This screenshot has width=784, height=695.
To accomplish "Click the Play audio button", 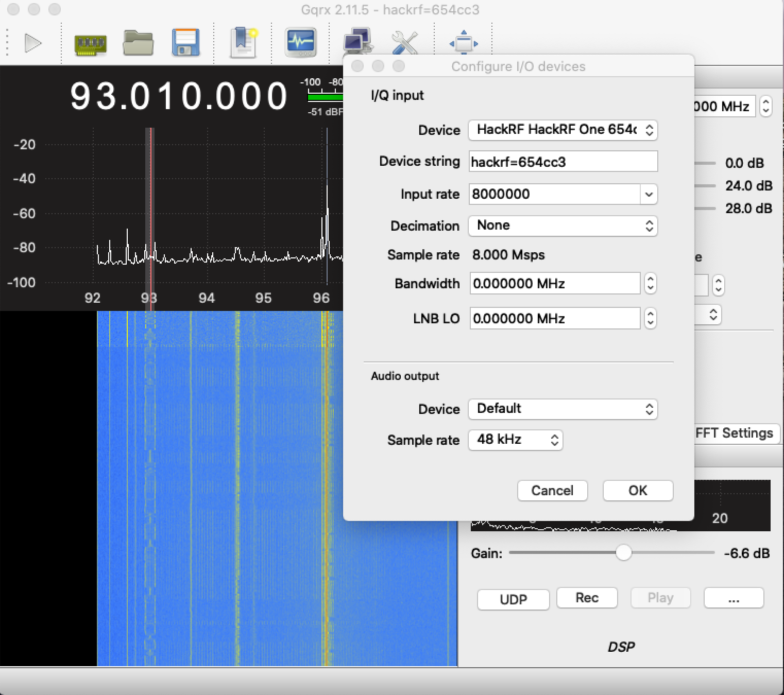I will [660, 598].
